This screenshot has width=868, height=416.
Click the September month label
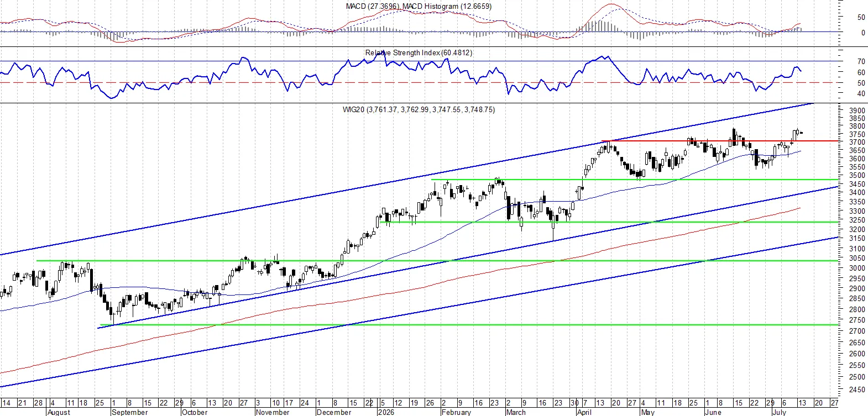[x=129, y=412]
